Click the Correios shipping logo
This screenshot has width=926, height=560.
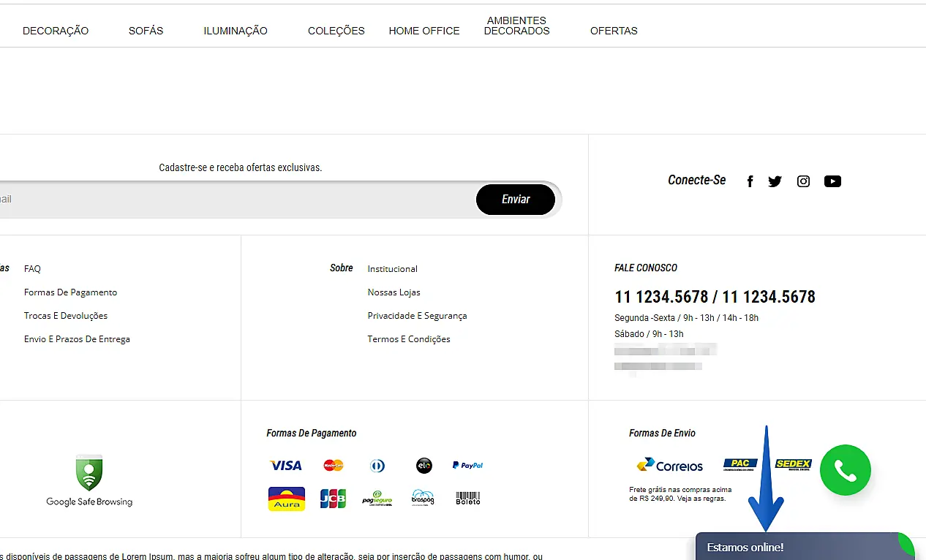(x=669, y=465)
